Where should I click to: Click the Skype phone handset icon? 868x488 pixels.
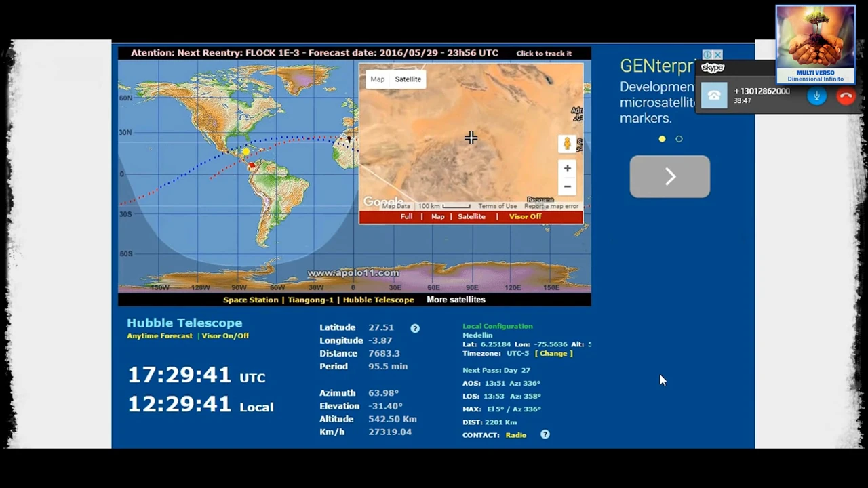click(x=714, y=96)
